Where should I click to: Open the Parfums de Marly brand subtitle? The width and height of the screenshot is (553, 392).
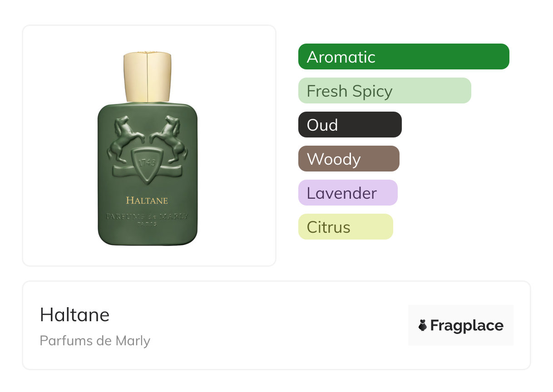point(95,340)
